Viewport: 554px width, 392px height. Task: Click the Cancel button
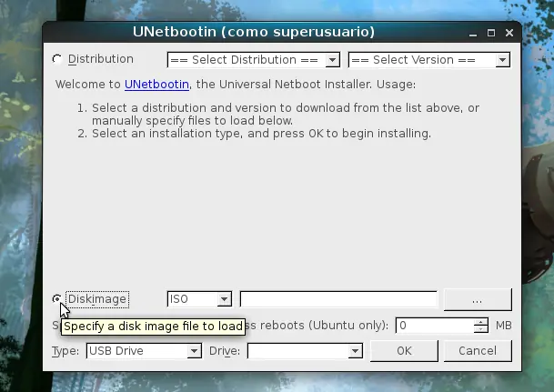478,351
